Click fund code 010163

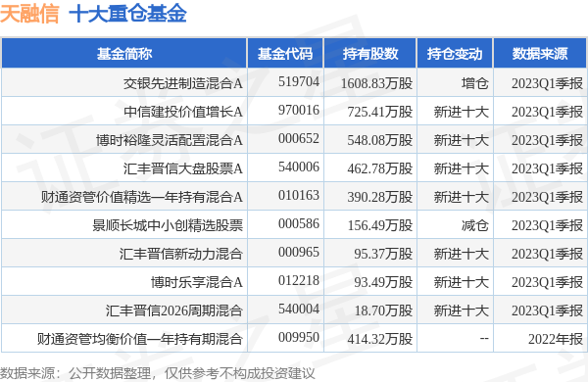299,195
